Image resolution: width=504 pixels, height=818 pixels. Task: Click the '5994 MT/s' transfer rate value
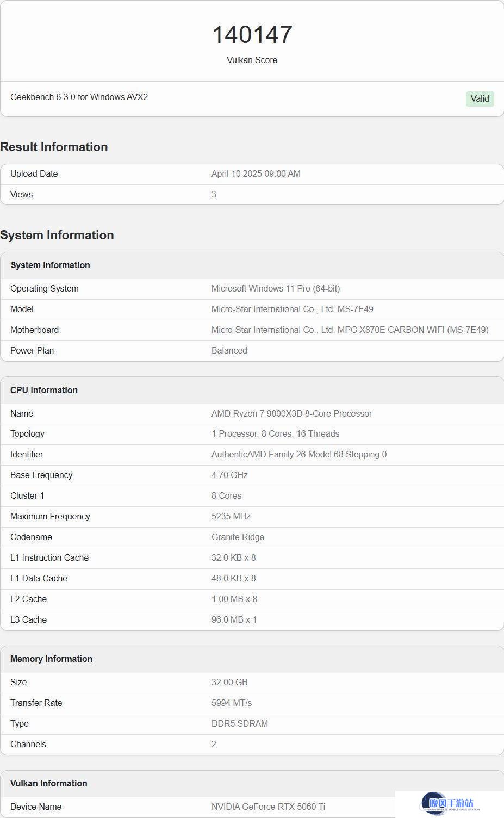(232, 703)
